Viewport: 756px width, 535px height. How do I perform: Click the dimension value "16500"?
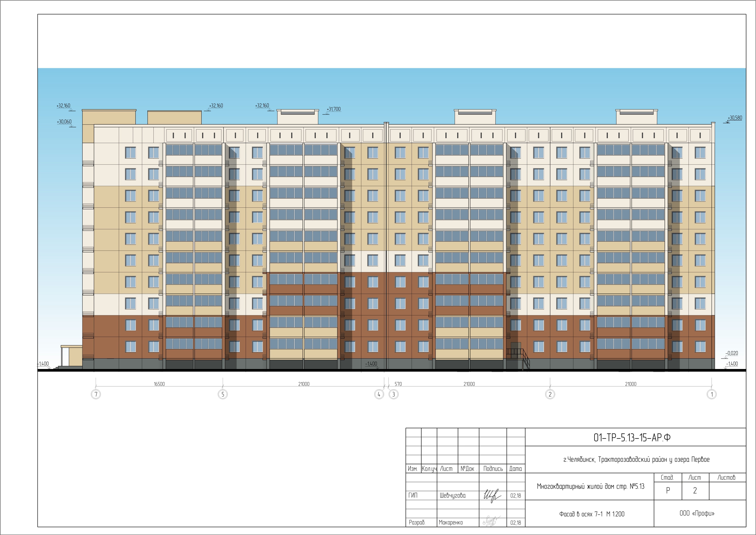[x=159, y=384]
